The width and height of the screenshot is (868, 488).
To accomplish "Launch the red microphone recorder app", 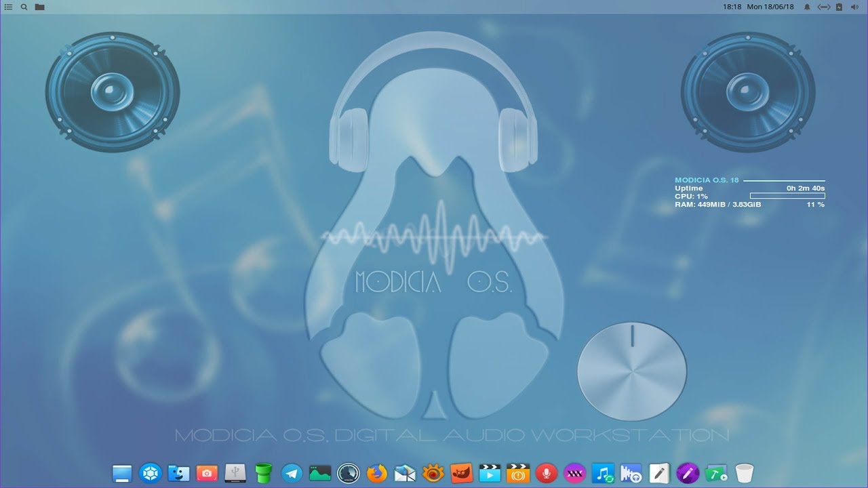I will click(x=546, y=473).
